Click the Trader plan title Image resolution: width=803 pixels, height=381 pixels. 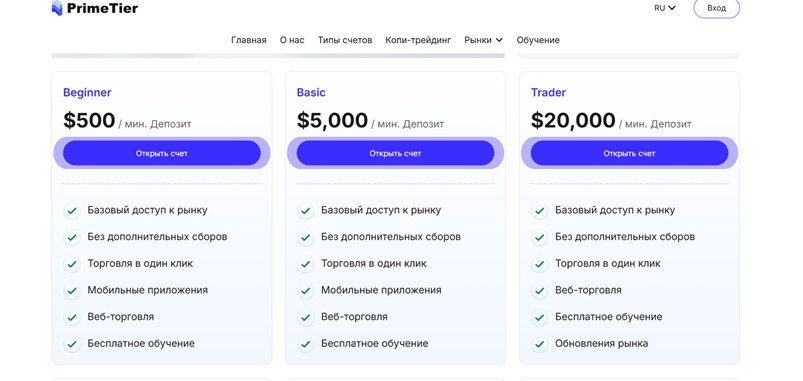548,93
